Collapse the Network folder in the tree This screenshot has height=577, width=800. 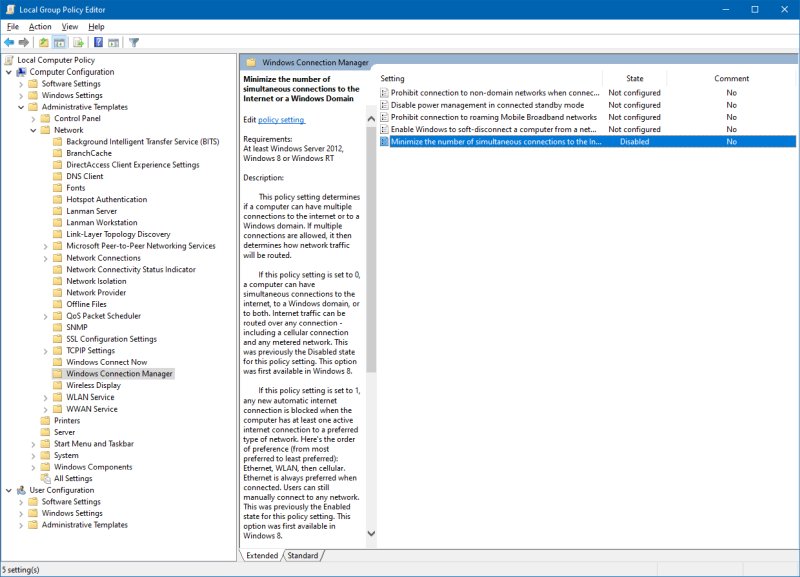point(33,130)
